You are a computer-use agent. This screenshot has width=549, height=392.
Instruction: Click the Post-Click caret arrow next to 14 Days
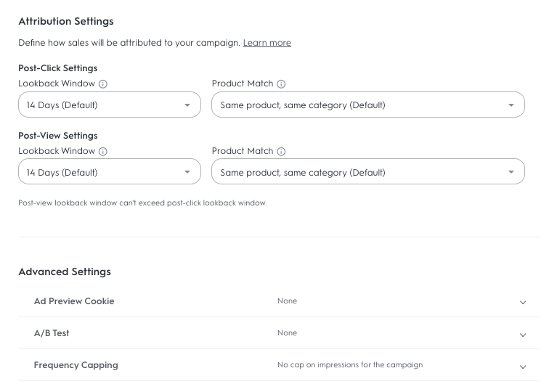(187, 105)
